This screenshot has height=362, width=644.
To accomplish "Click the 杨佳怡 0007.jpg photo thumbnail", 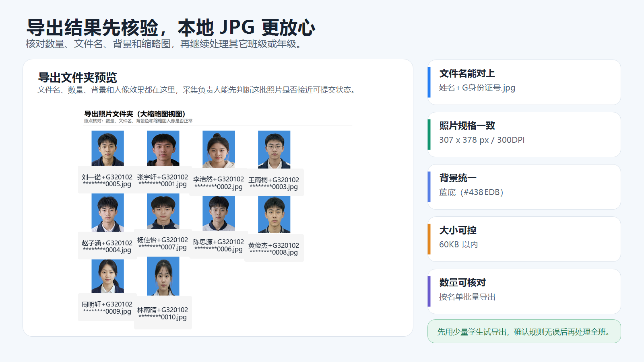I will 163,211.
